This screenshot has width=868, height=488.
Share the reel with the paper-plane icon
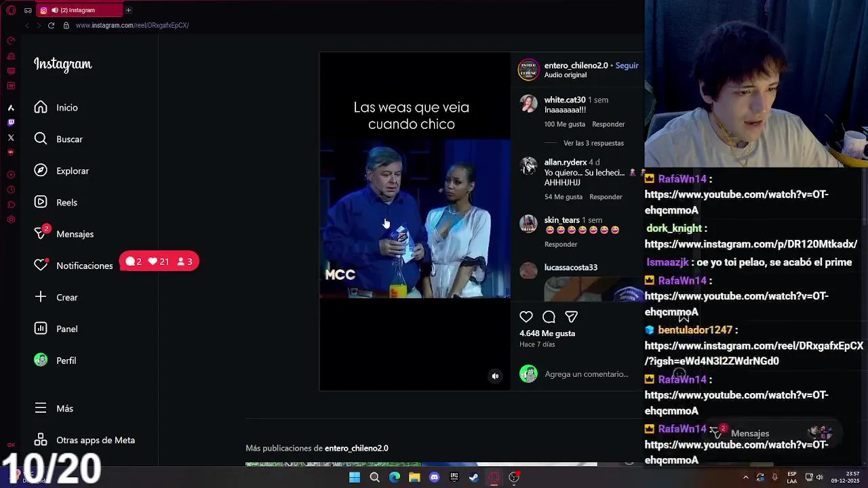(x=571, y=317)
